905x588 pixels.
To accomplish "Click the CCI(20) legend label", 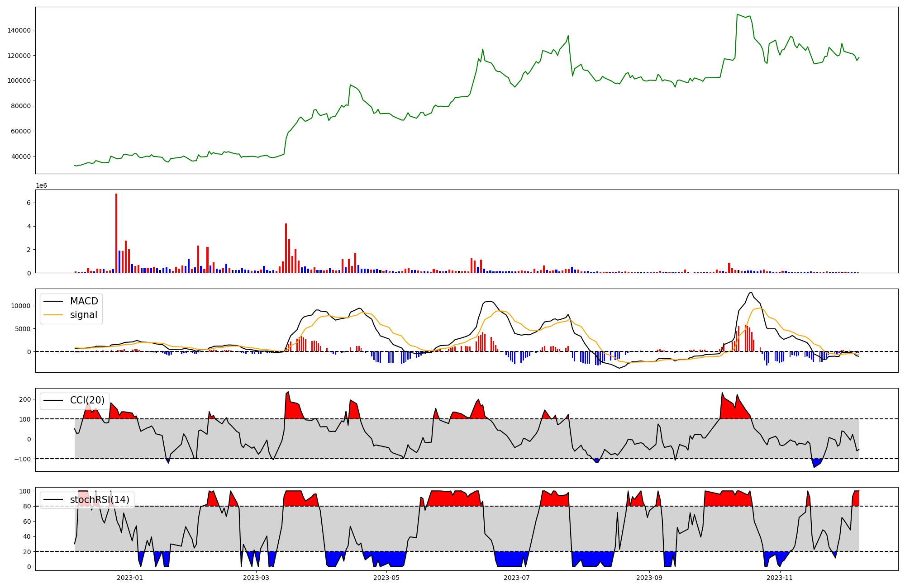I will (87, 400).
